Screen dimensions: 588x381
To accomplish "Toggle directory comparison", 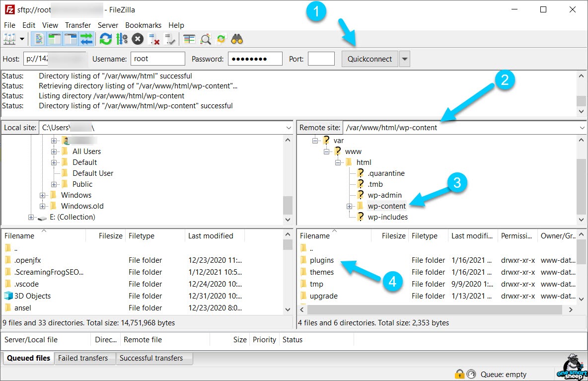I will (206, 39).
